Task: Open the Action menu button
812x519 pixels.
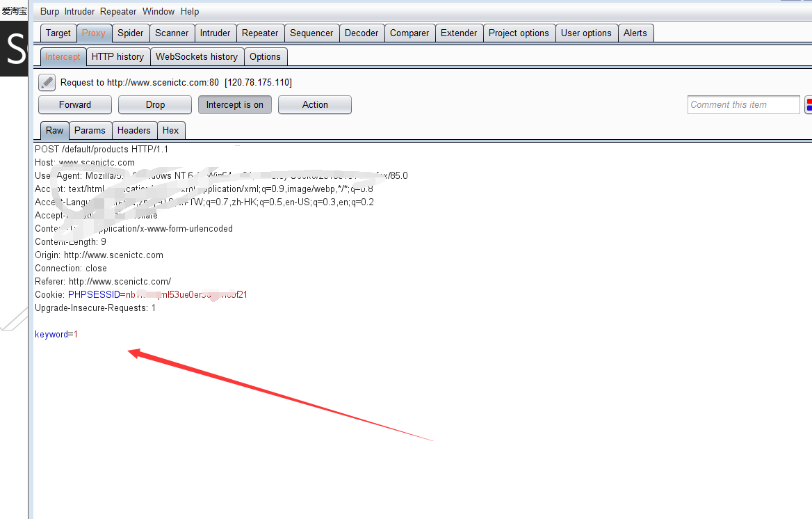Action: pyautogui.click(x=315, y=105)
